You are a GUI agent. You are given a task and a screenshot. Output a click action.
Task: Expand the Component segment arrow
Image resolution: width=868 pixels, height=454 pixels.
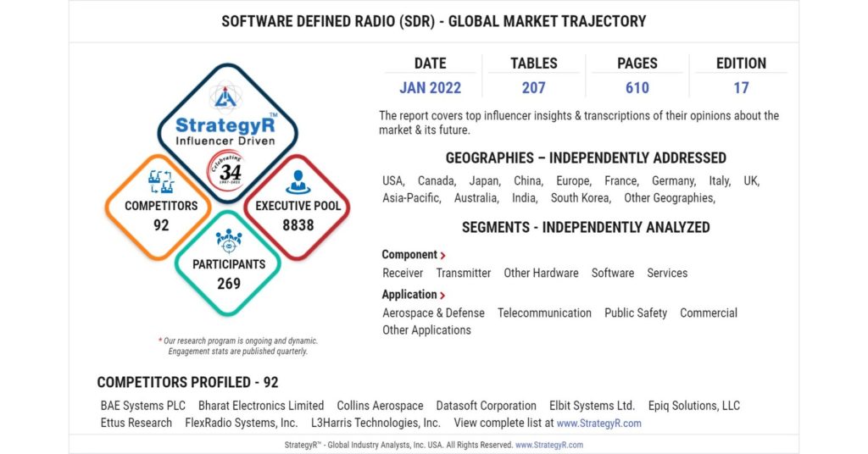[442, 256]
